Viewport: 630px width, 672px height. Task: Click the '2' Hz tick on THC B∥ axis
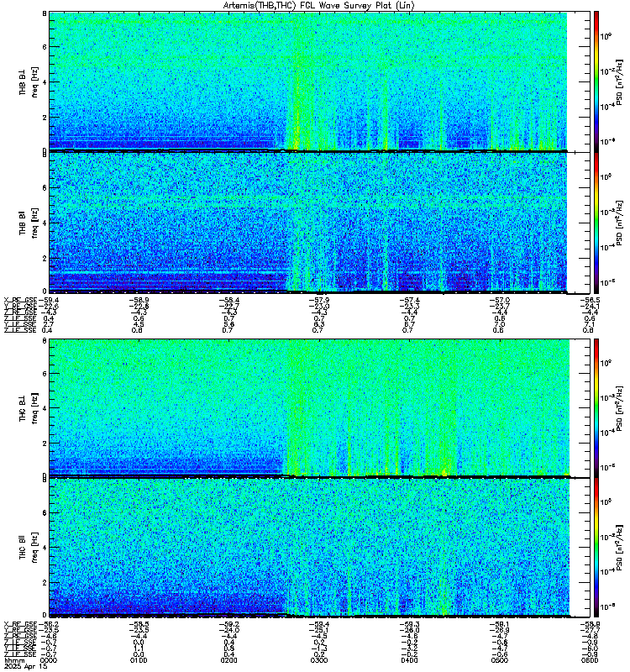tap(45, 583)
